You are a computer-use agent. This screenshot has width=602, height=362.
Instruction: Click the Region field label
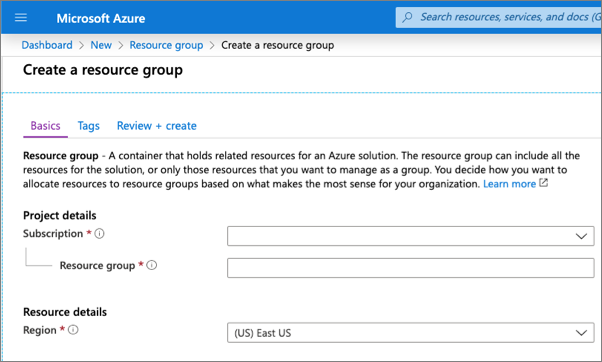click(x=40, y=330)
